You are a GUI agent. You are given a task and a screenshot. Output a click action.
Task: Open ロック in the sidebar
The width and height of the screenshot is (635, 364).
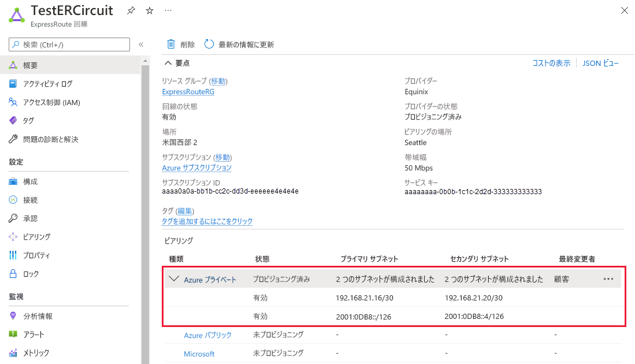(31, 274)
